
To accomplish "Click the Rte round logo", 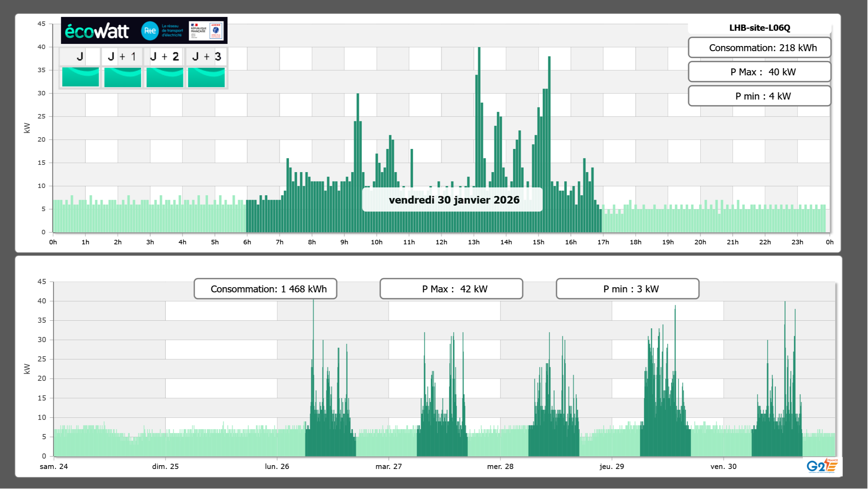I will click(150, 31).
